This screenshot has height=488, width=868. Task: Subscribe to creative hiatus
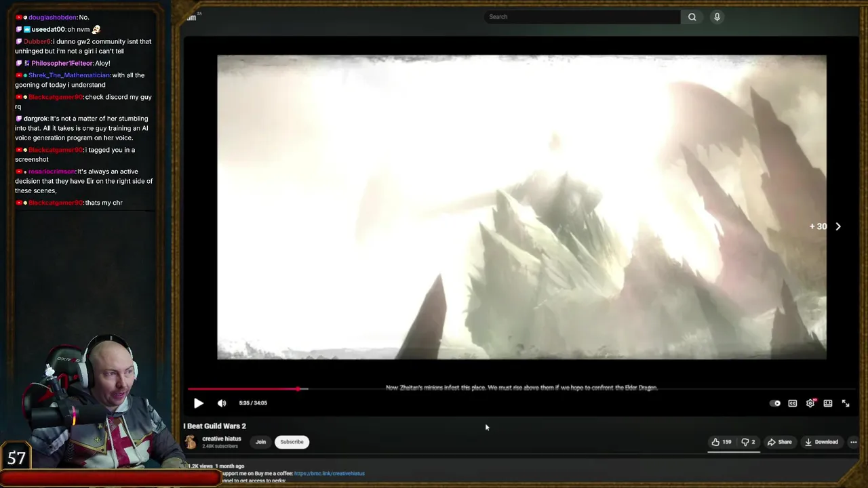pos(292,442)
